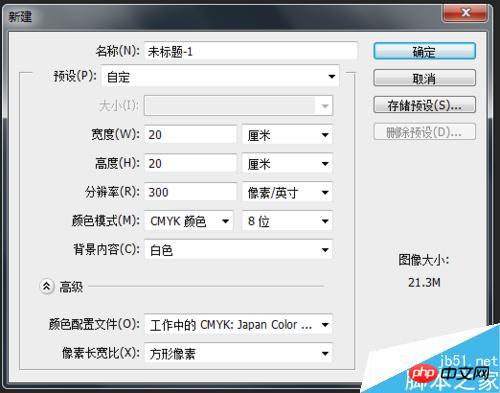The image size is (500, 393).
Task: Click the 确定 (OK) button
Action: tap(424, 51)
